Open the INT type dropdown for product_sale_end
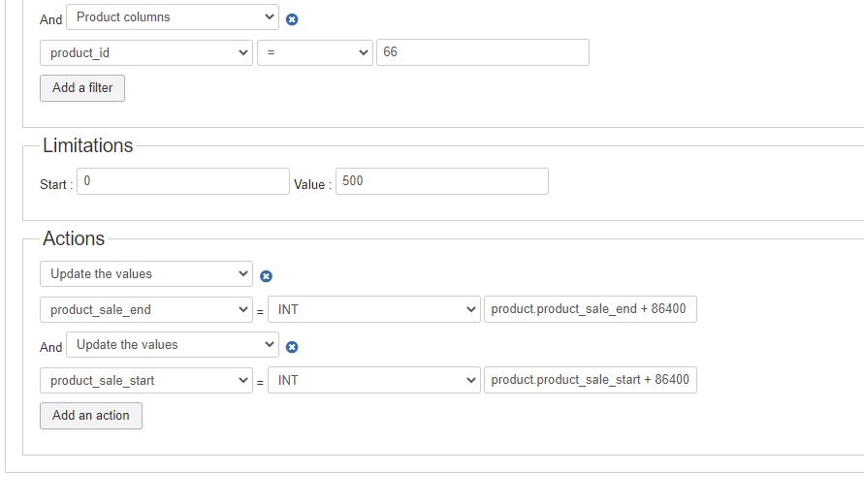The width and height of the screenshot is (864, 504). (x=373, y=310)
